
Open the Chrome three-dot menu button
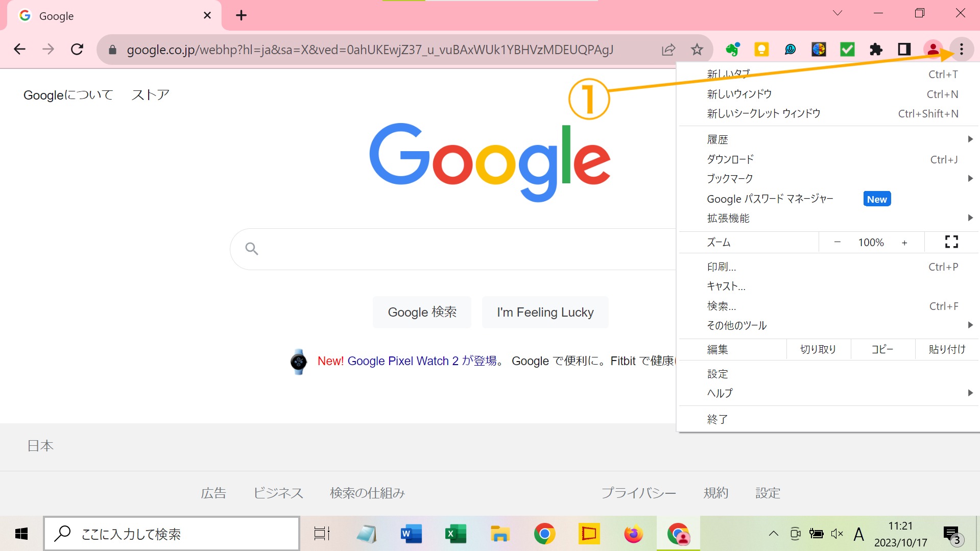[961, 50]
